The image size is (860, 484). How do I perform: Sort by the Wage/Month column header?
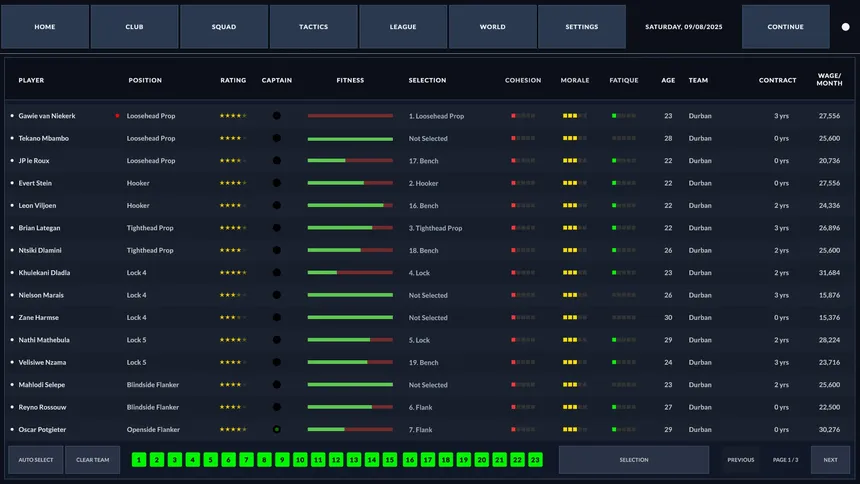(x=829, y=80)
